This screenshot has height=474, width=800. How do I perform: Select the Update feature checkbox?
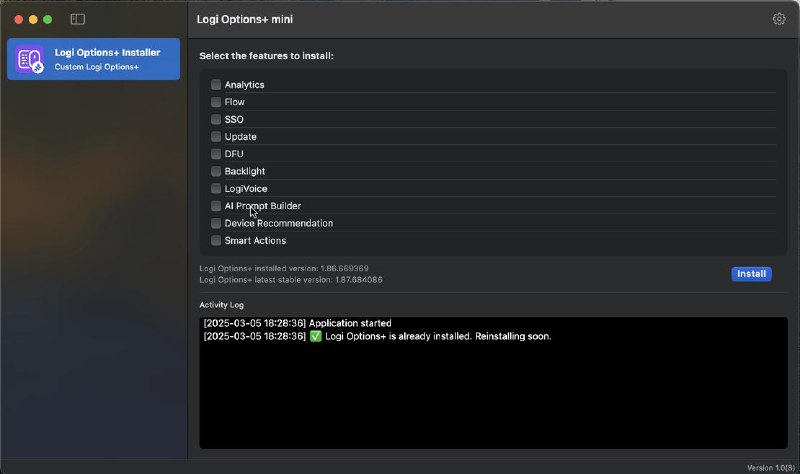point(216,137)
